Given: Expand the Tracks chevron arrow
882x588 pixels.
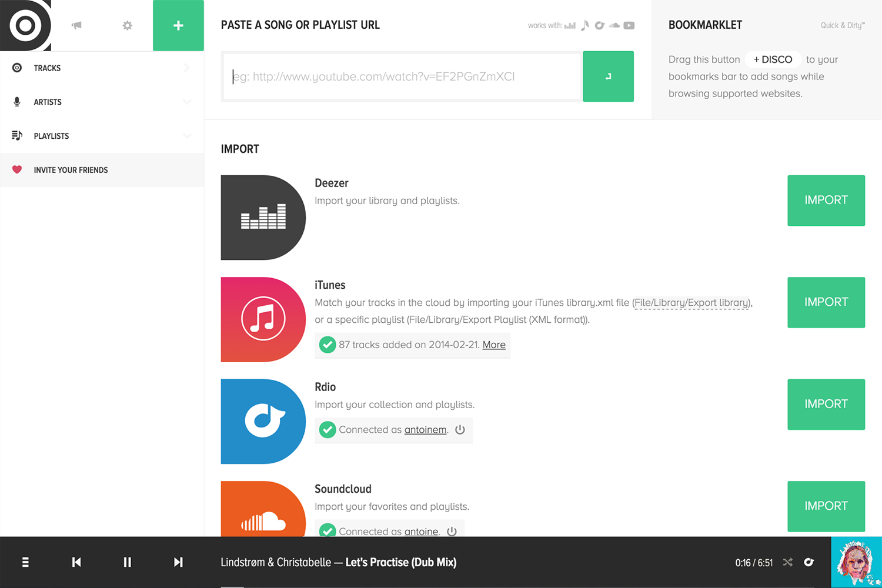Looking at the screenshot, I should pyautogui.click(x=187, y=68).
